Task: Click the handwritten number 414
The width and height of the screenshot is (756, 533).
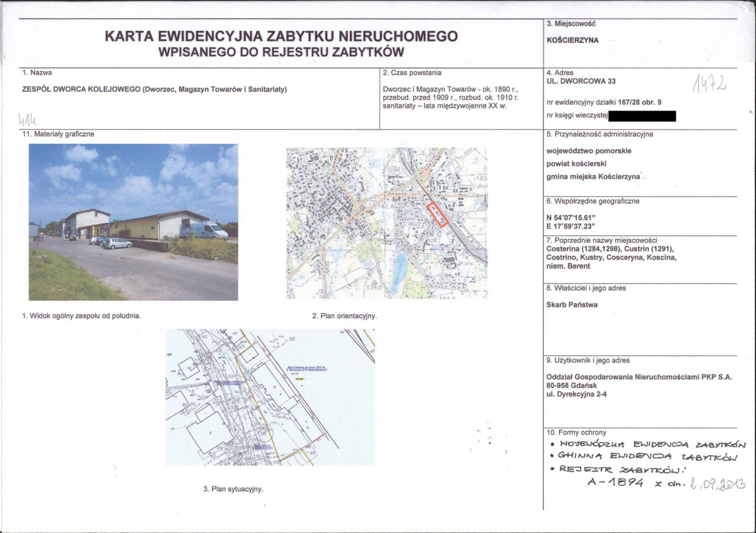Action: click(26, 120)
